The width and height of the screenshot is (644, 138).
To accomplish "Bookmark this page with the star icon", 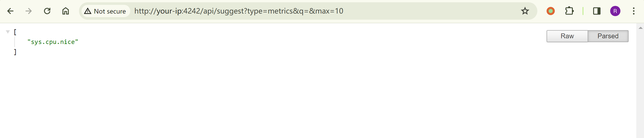I will [525, 11].
